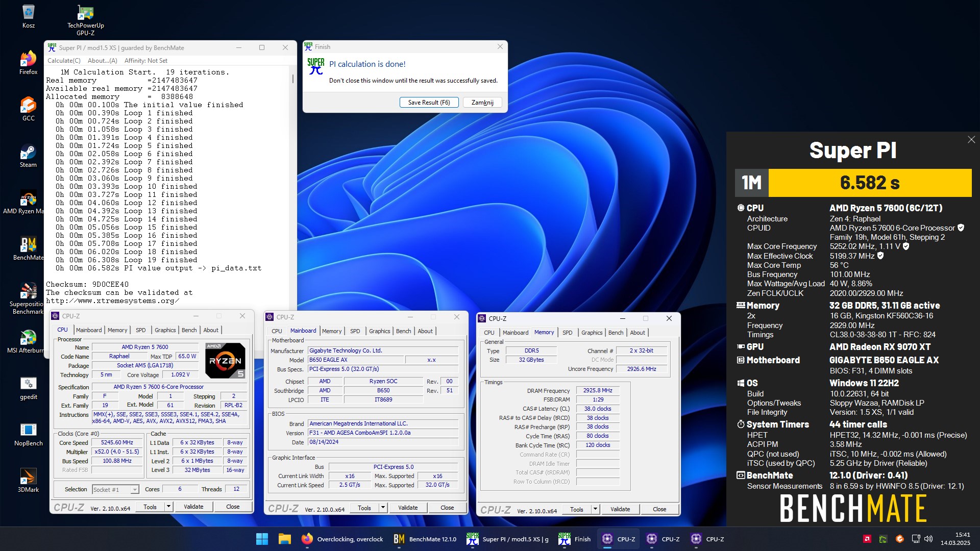The image size is (980, 551).
Task: Activate the second CPU-Z taskbar item
Action: (663, 539)
